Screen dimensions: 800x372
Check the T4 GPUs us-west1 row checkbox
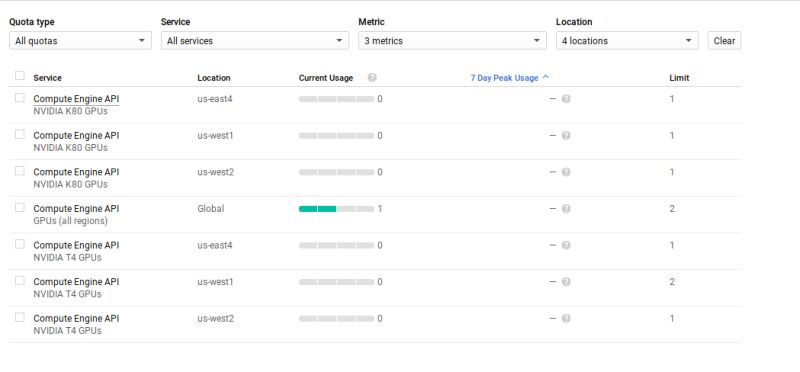(19, 281)
